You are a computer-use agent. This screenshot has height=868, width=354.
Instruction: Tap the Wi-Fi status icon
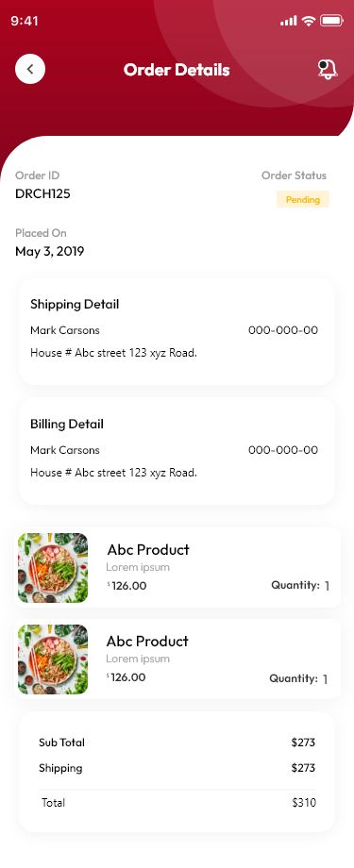pyautogui.click(x=309, y=21)
